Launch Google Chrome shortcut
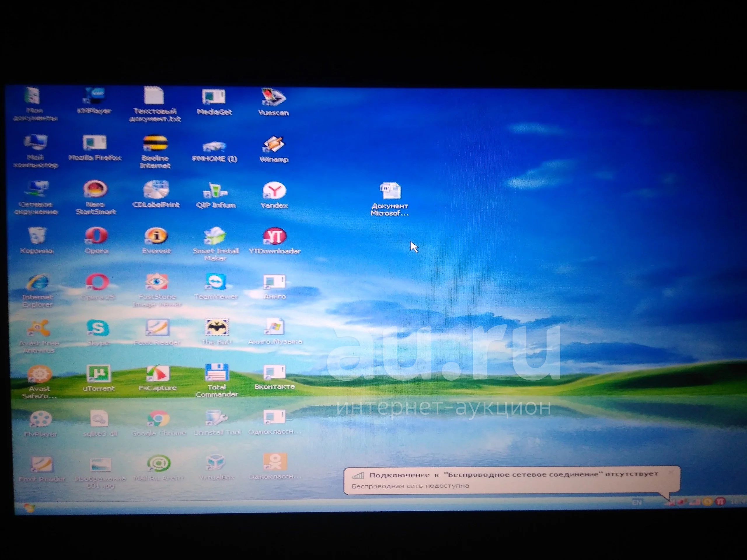747x560 pixels. click(x=158, y=423)
